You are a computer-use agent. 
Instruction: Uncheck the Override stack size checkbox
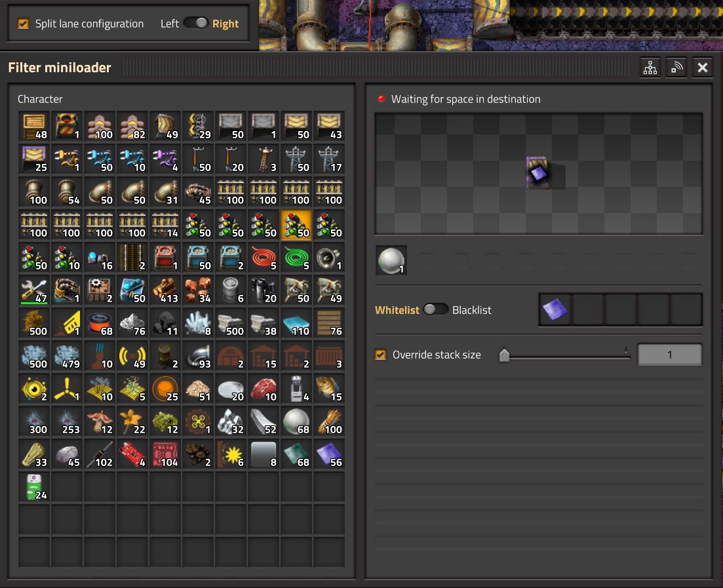click(x=380, y=355)
